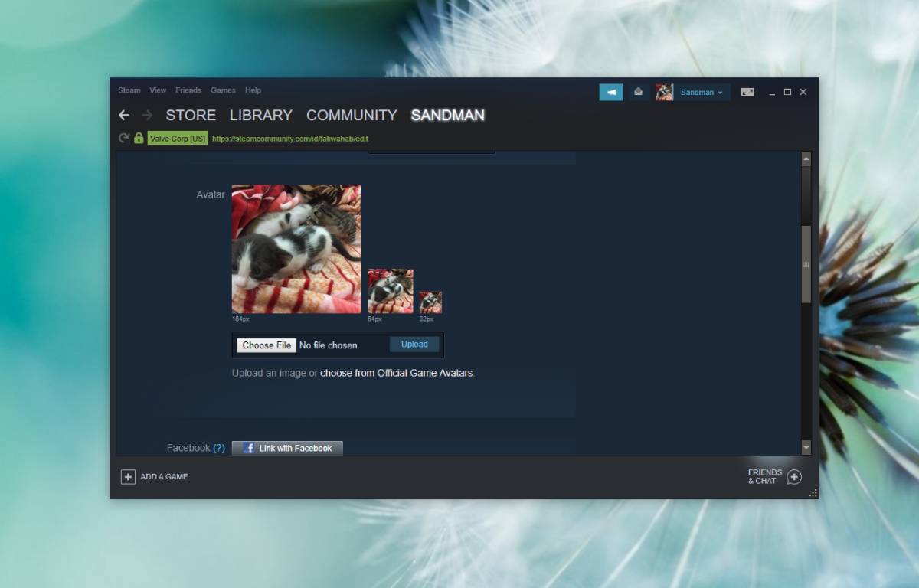Open the Games menu
The image size is (919, 588).
click(x=224, y=90)
